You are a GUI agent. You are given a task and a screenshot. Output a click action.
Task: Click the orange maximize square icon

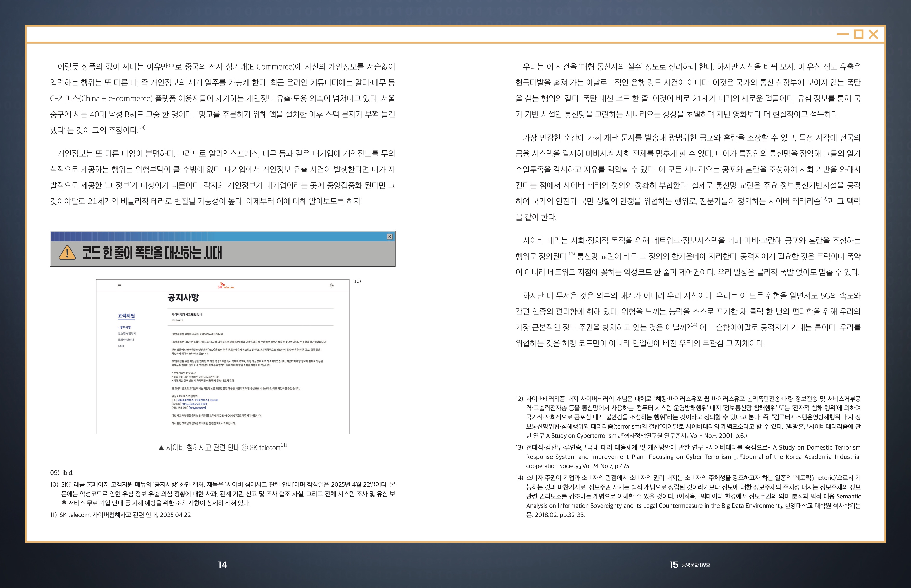858,34
